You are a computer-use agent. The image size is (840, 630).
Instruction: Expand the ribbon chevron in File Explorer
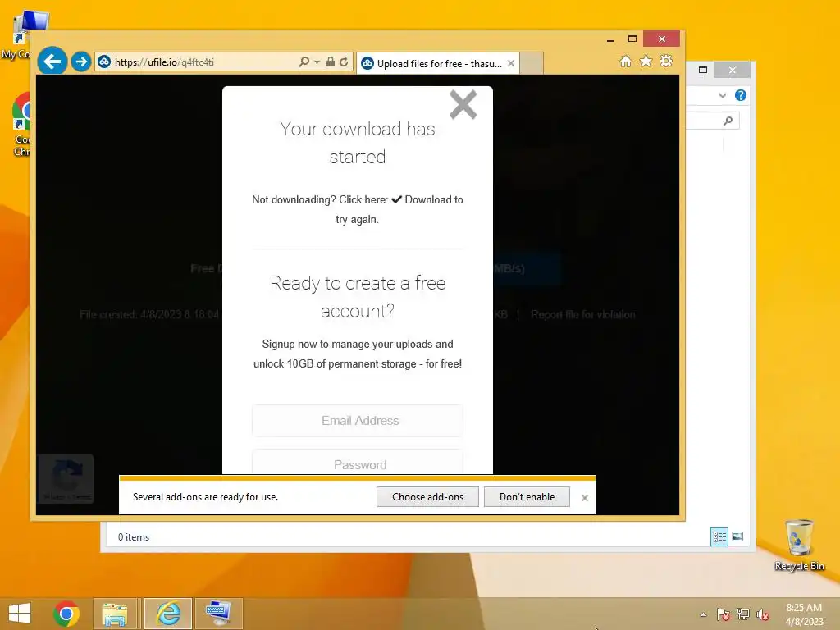pos(722,95)
